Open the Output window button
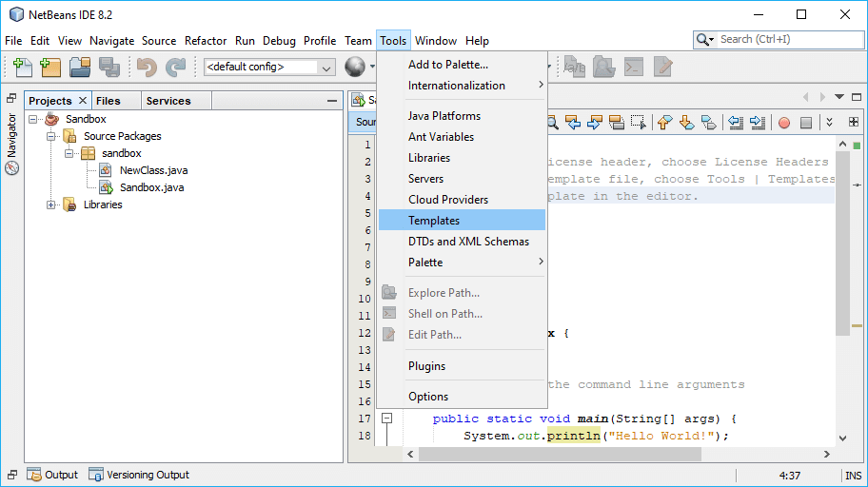This screenshot has height=487, width=868. pos(52,475)
